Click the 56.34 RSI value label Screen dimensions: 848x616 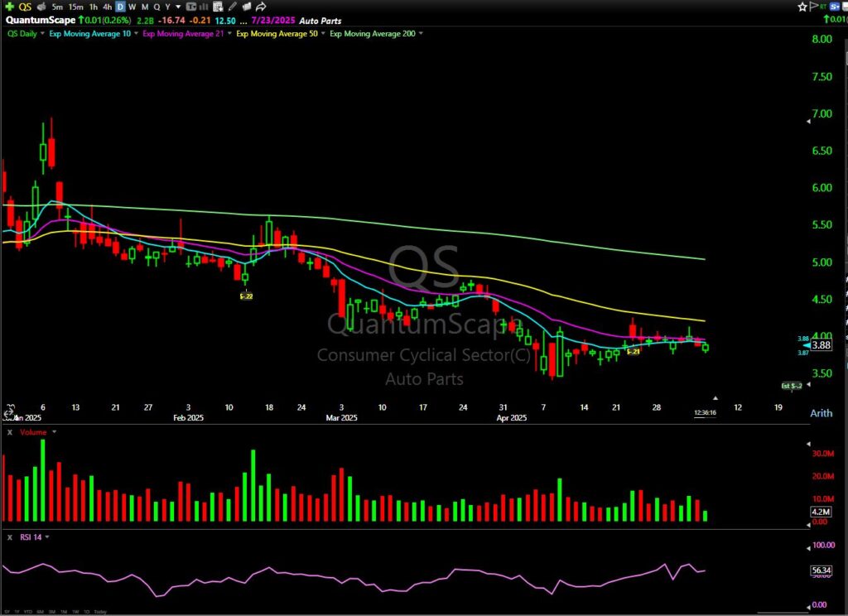(821, 570)
